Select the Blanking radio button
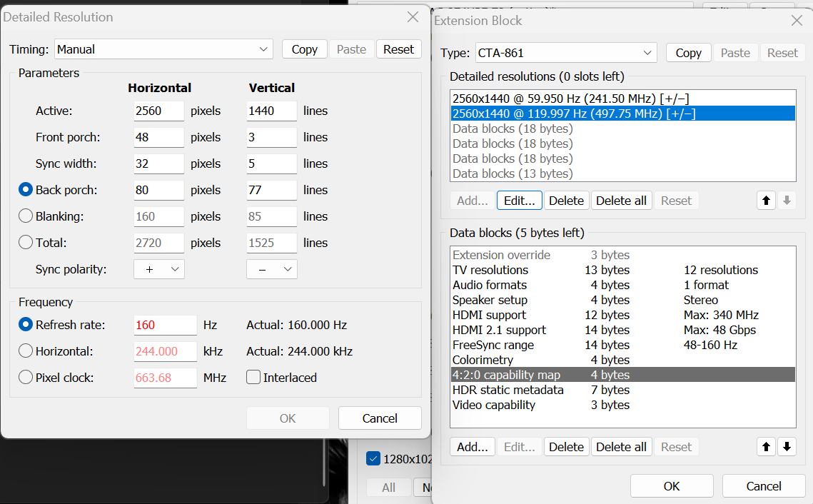 [26, 216]
